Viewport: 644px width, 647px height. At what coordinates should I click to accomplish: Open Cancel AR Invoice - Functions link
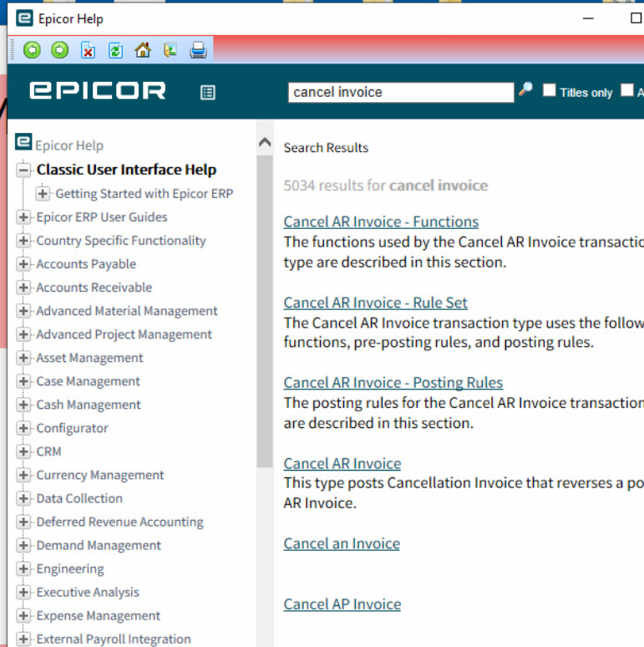tap(381, 222)
